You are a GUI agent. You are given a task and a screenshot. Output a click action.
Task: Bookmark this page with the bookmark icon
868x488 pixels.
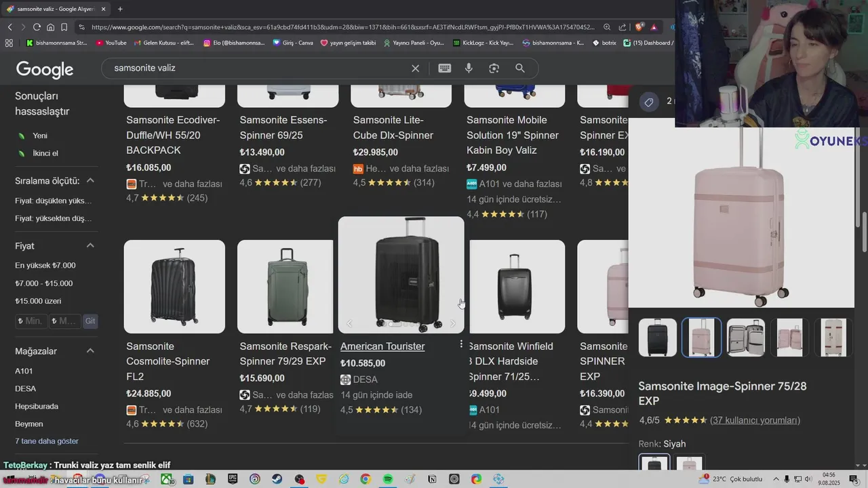pyautogui.click(x=64, y=27)
